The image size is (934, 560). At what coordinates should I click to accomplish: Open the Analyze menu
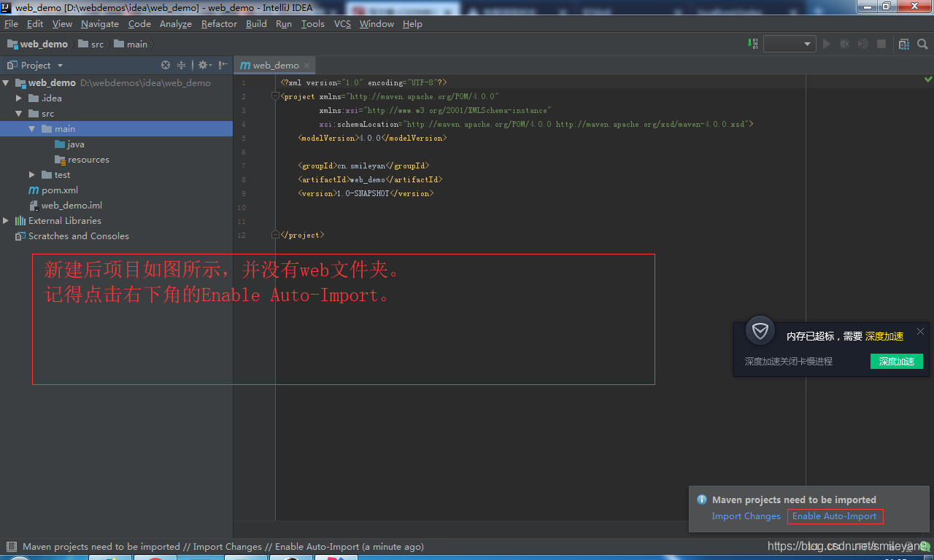(x=176, y=24)
